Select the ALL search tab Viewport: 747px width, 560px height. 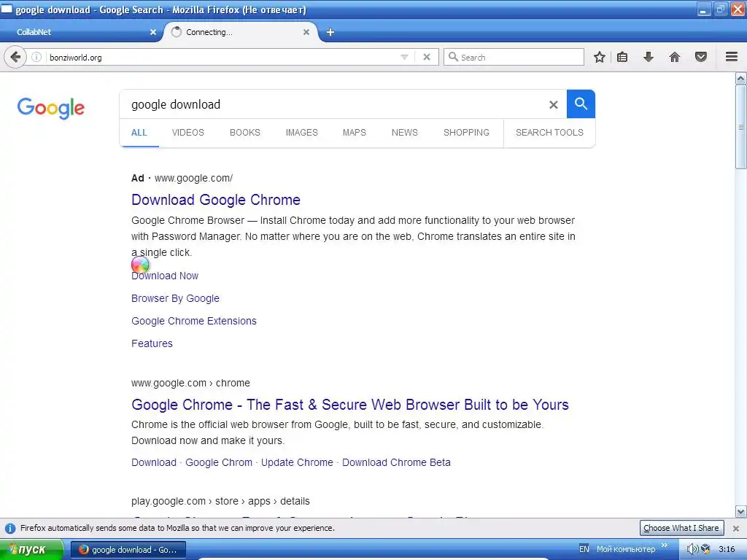click(139, 133)
